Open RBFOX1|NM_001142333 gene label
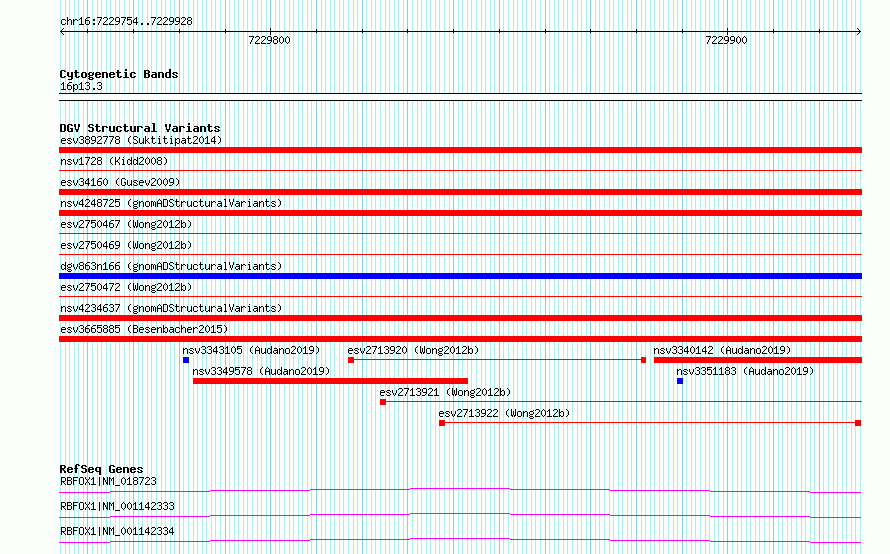Image resolution: width=890 pixels, height=554 pixels. [117, 506]
